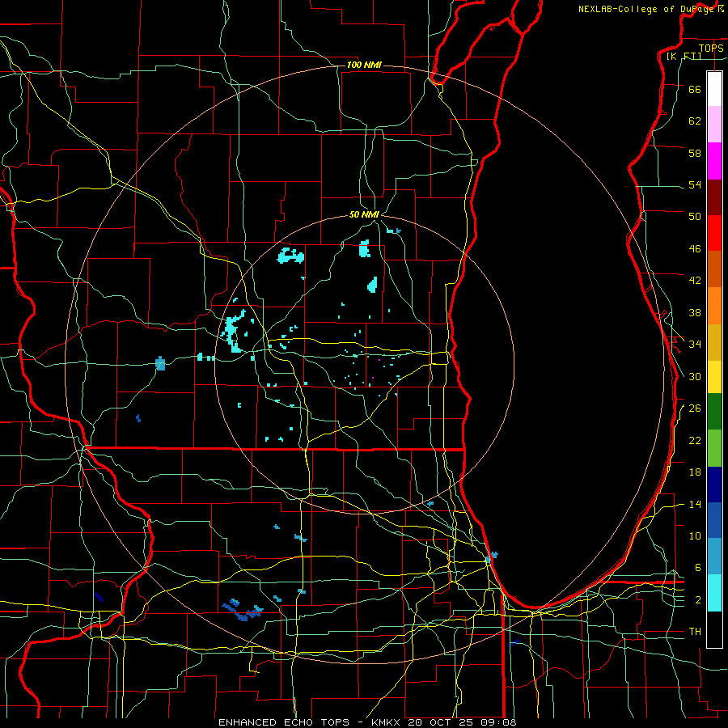
Task: Click the 62 legend value
Action: point(695,121)
